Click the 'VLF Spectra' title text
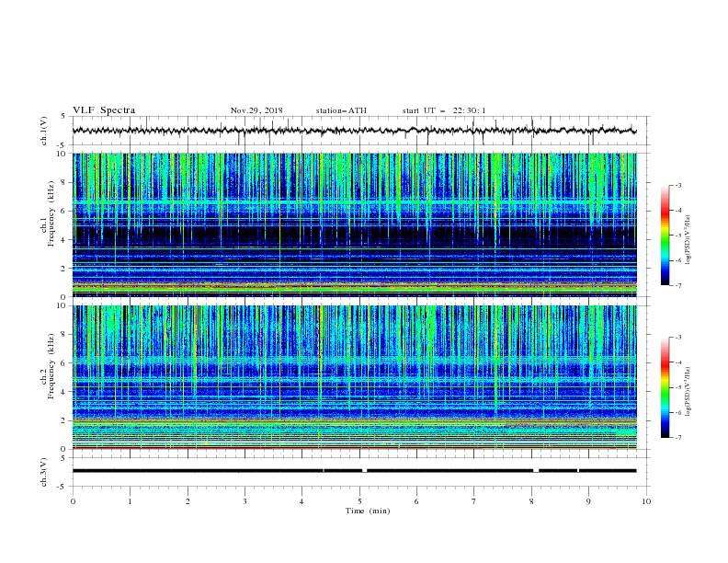Viewport: 728px width, 563px height. (104, 110)
